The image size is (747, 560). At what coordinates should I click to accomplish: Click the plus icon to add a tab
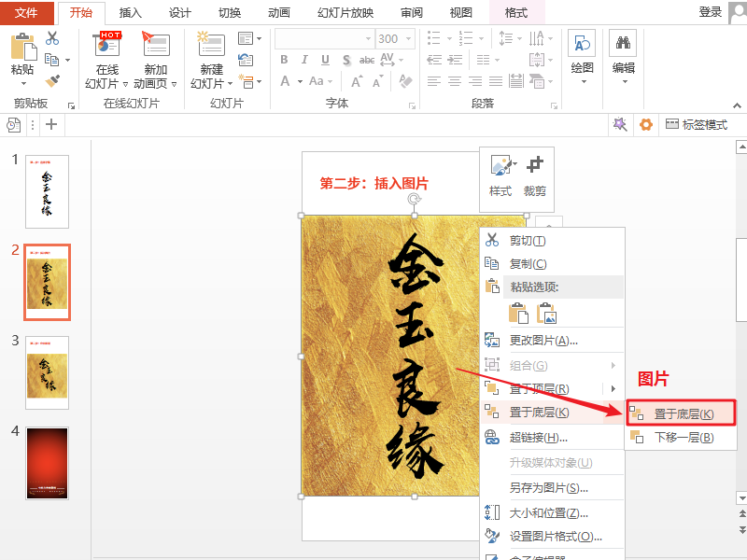pos(51,125)
